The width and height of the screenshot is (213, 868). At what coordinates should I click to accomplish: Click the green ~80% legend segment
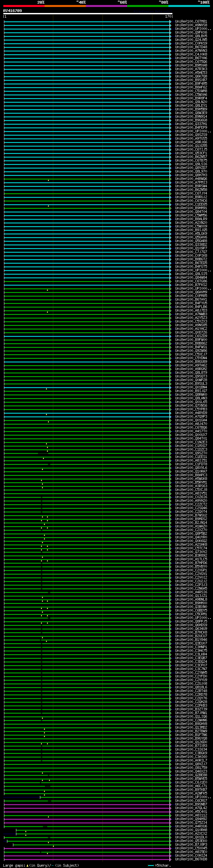pyautogui.click(x=148, y=6)
